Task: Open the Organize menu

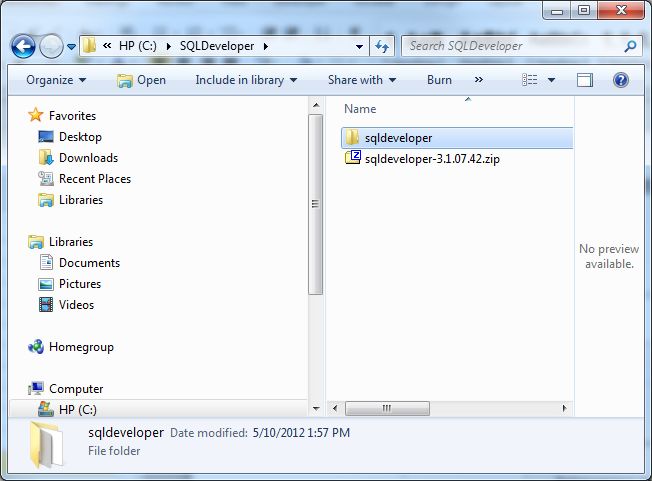Action: pos(56,80)
